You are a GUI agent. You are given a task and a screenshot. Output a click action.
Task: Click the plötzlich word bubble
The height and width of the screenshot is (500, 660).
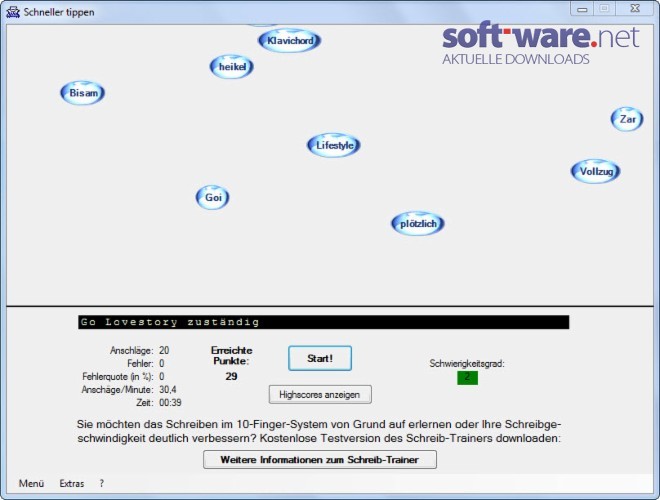418,223
